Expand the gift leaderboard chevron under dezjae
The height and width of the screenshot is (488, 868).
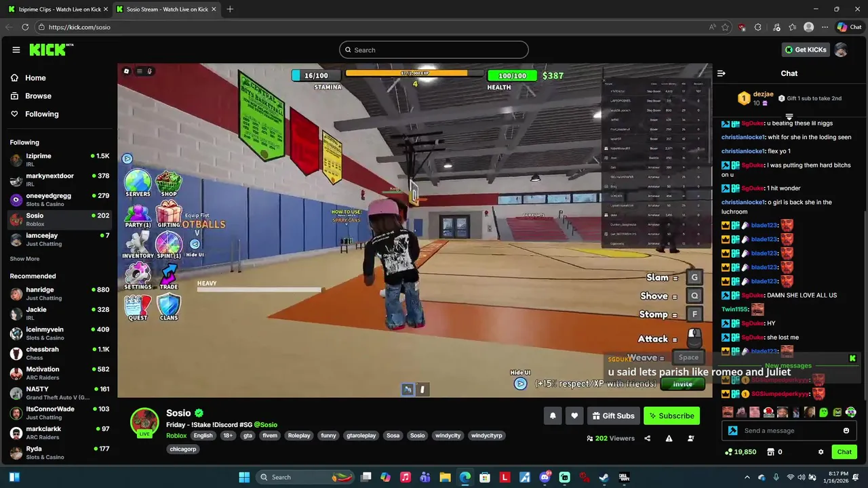click(x=789, y=117)
